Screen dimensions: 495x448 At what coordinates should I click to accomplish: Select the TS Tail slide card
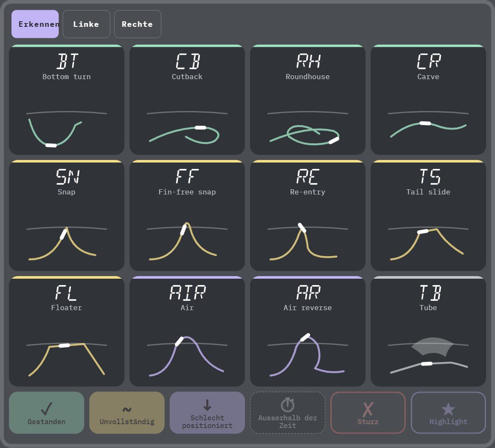428,215
